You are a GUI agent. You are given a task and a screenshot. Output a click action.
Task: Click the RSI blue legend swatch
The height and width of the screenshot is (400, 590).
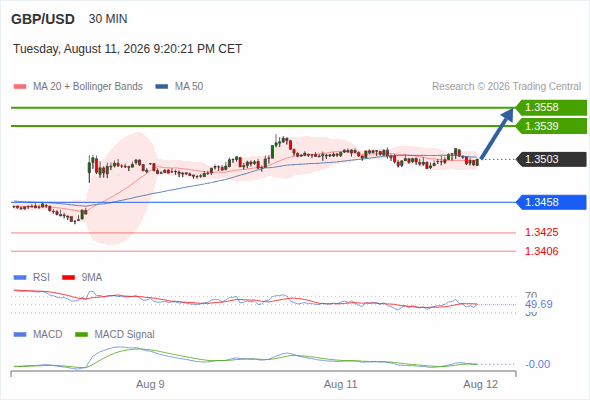pyautogui.click(x=20, y=278)
